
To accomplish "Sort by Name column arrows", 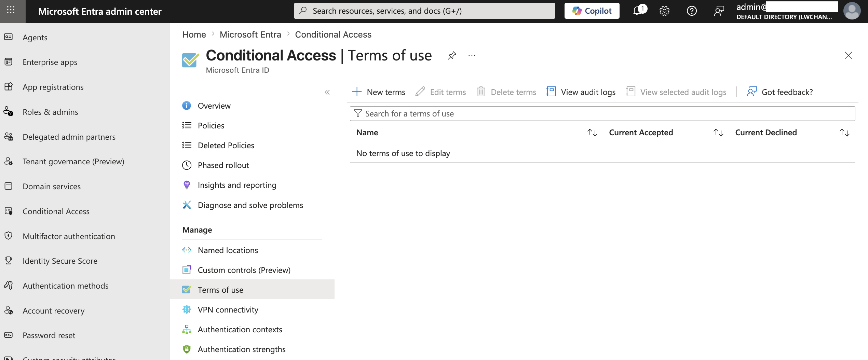I will (x=592, y=133).
